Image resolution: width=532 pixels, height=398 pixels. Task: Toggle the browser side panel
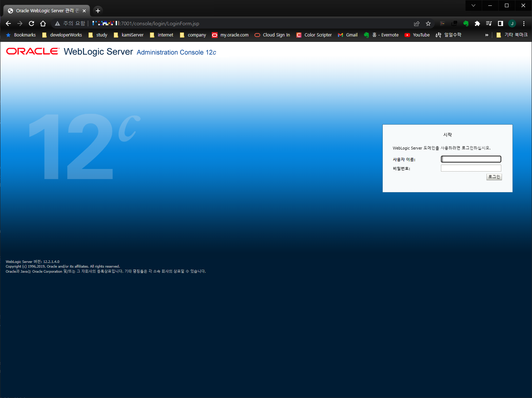[501, 23]
